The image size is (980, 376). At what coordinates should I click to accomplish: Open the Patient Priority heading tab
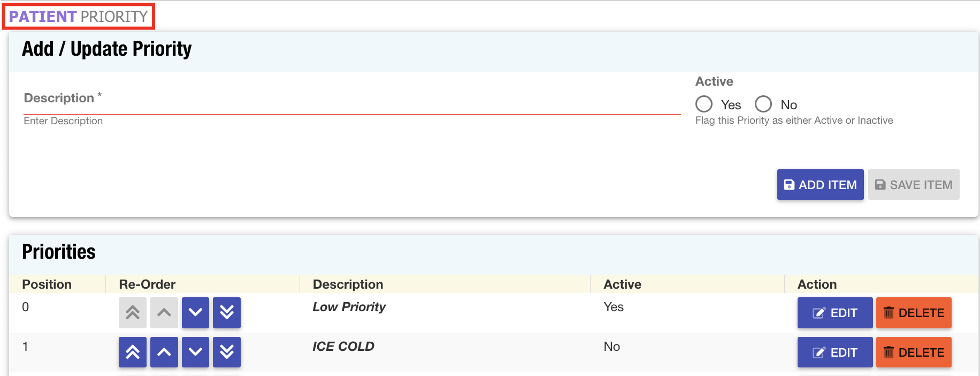[79, 17]
